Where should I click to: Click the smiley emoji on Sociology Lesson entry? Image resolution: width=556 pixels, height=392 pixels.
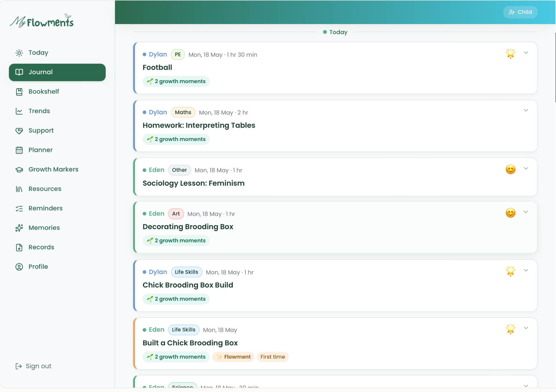pos(511,169)
